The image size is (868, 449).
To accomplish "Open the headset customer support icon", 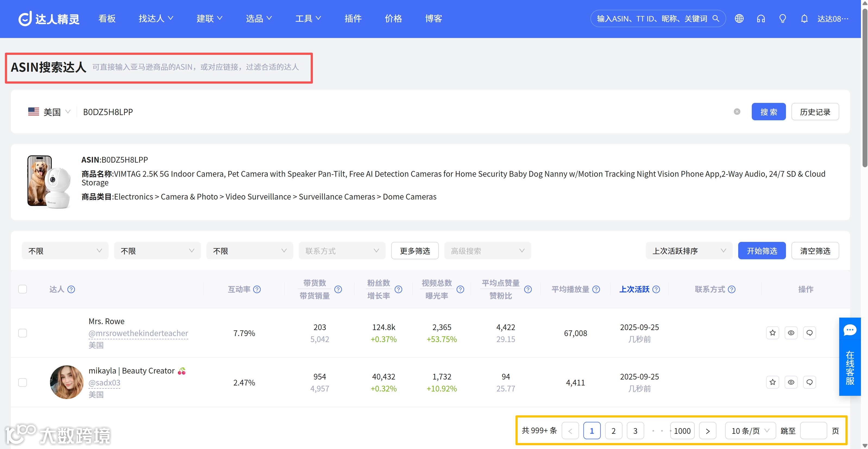I will tap(761, 18).
